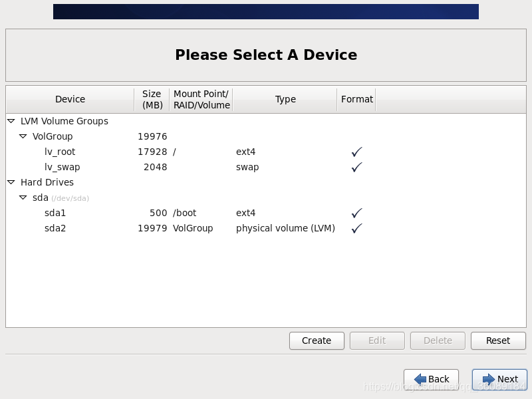The height and width of the screenshot is (399, 532).
Task: Go back with the Back button
Action: pos(431,379)
